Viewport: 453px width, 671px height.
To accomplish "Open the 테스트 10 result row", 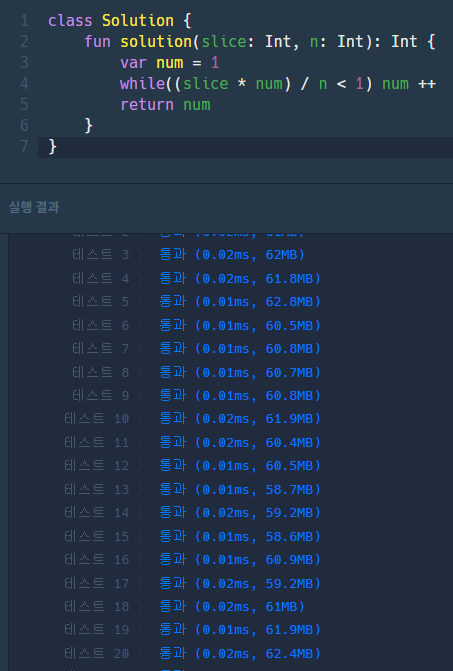I will tap(192, 419).
